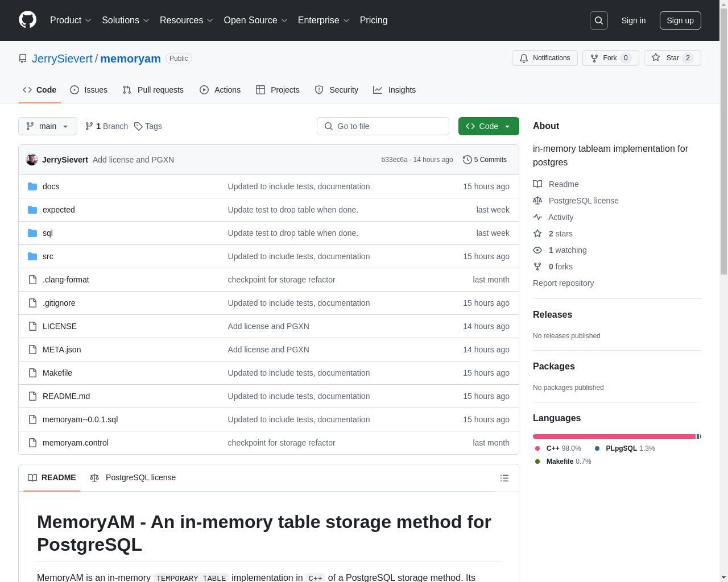Click the bell icon in Notifications button

pyautogui.click(x=524, y=58)
